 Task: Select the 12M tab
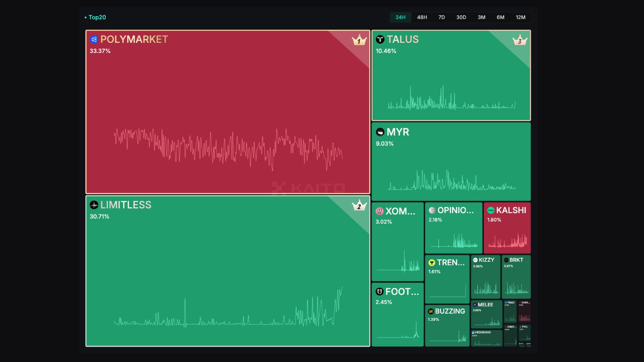coord(521,17)
